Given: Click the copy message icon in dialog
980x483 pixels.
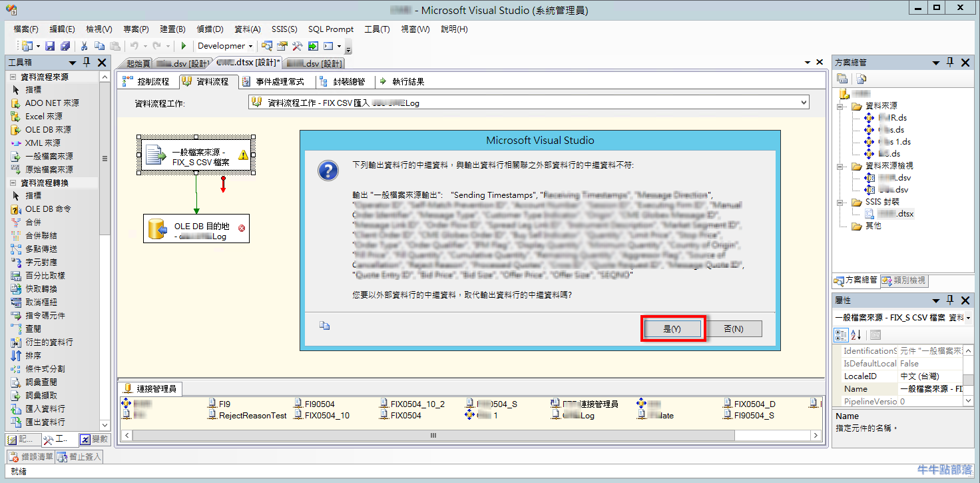Looking at the screenshot, I should point(325,326).
